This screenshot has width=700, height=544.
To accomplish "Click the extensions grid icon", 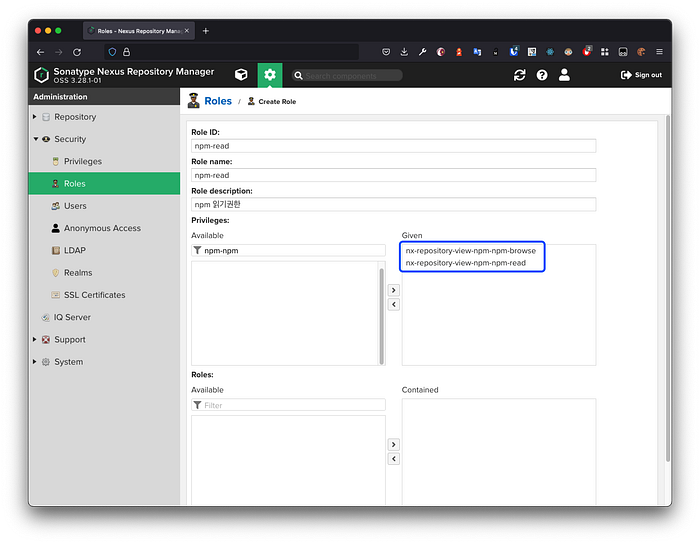I will [x=605, y=52].
